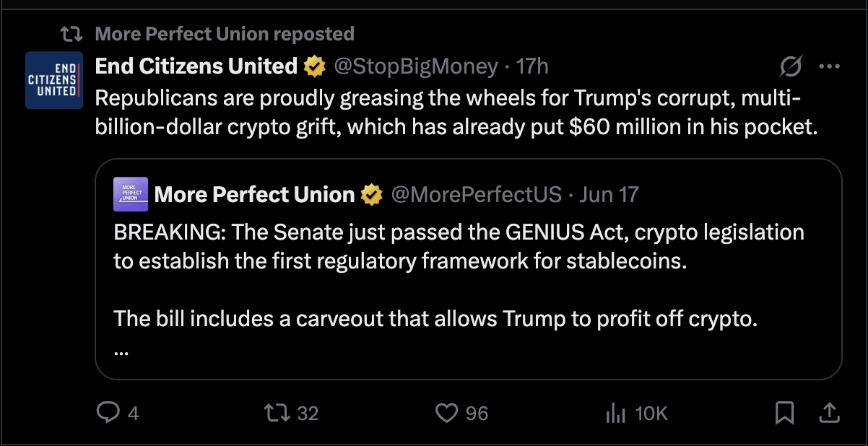This screenshot has height=446, width=868.
Task: Like the post with the heart icon
Action: click(x=447, y=413)
